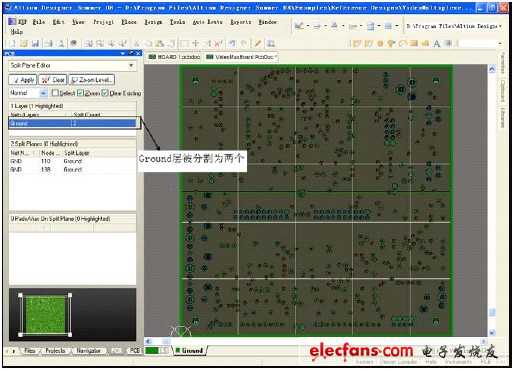
Task: Switch to the Files panel tab
Action: click(29, 351)
